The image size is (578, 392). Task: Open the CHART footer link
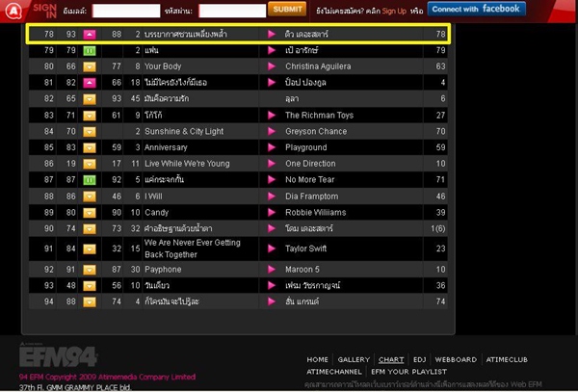coord(391,360)
